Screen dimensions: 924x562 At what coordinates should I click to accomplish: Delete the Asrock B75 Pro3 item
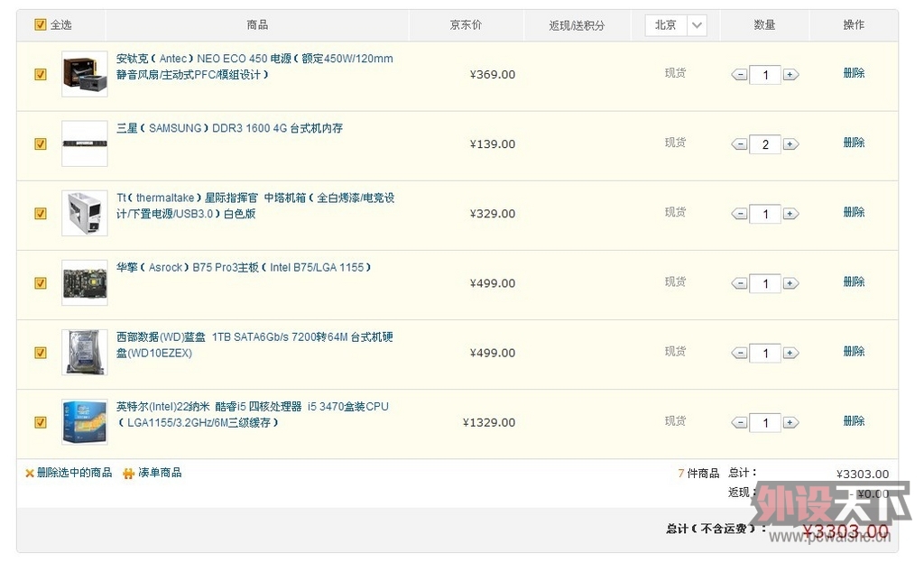tap(854, 281)
